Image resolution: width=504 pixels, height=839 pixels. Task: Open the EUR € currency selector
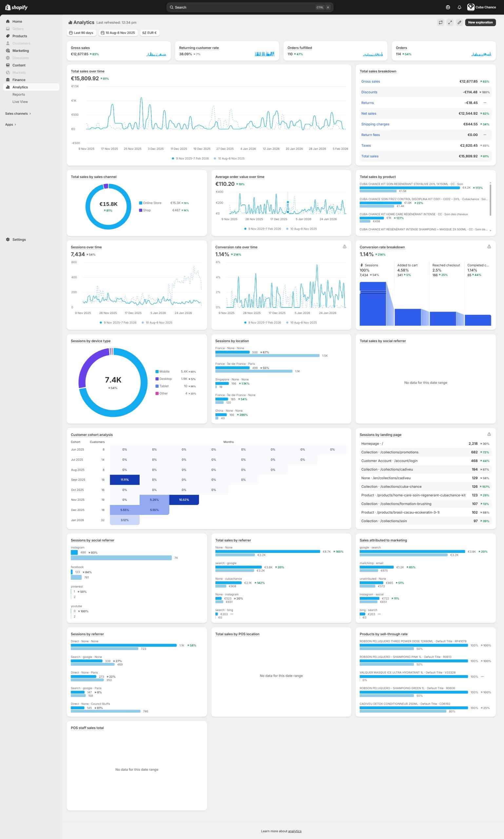coord(149,33)
